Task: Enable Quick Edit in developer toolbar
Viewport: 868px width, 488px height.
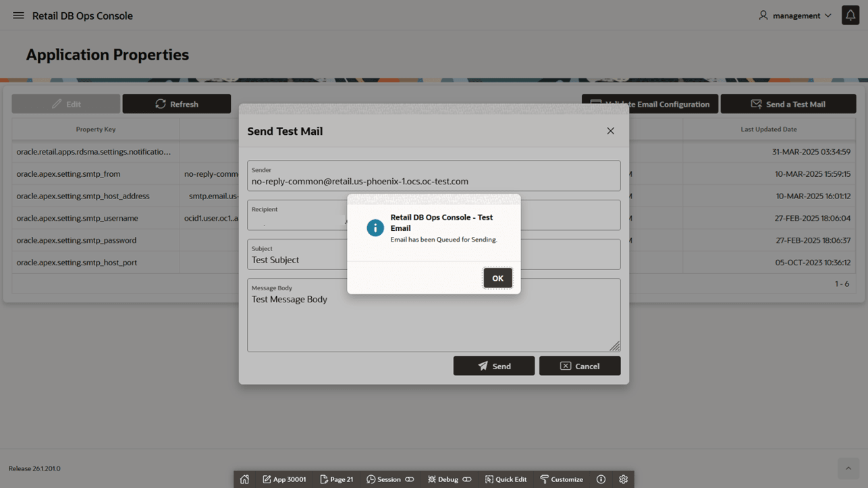Action: [506, 479]
